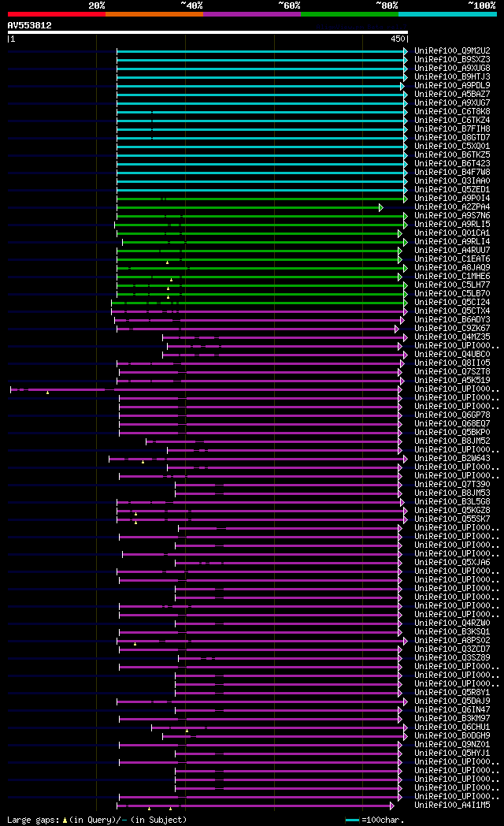
Task: Select label UniRef100_C1MHE6
Action: click(x=452, y=277)
